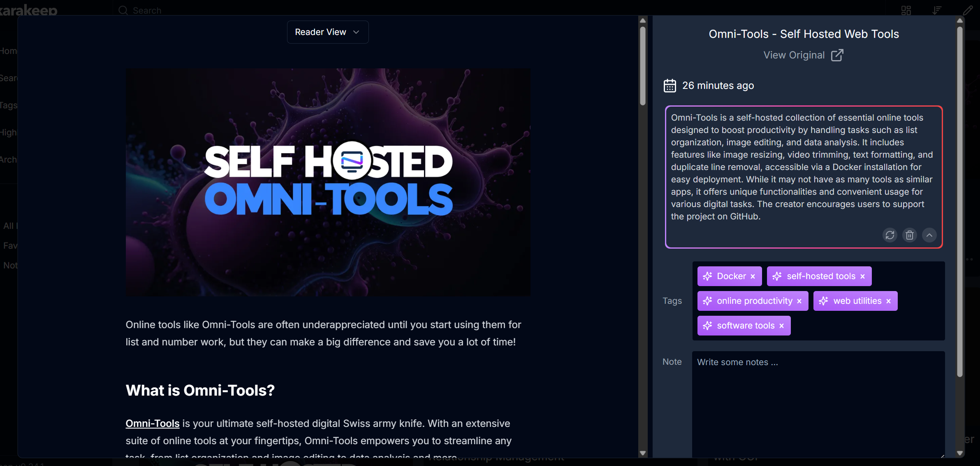Open the sort order icon in header
This screenshot has width=980, height=466.
click(x=937, y=10)
